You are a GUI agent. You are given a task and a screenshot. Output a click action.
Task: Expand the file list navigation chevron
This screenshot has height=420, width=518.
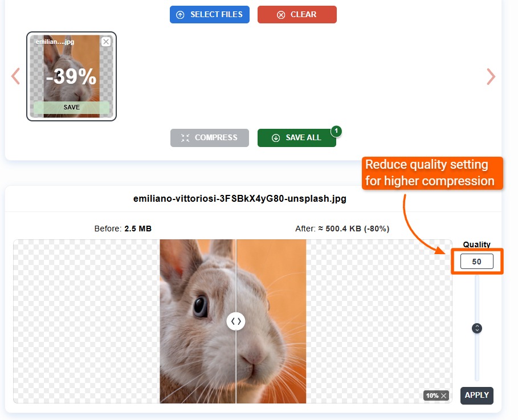[x=491, y=76]
